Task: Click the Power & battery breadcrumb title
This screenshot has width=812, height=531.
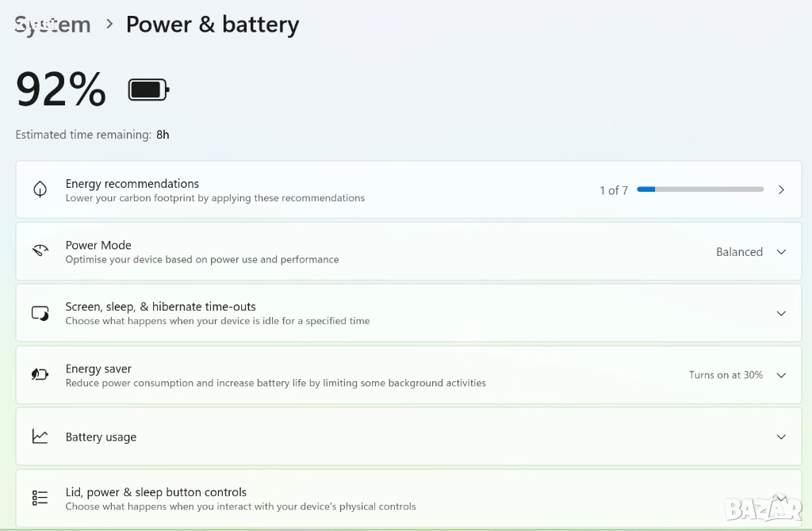Action: point(213,25)
